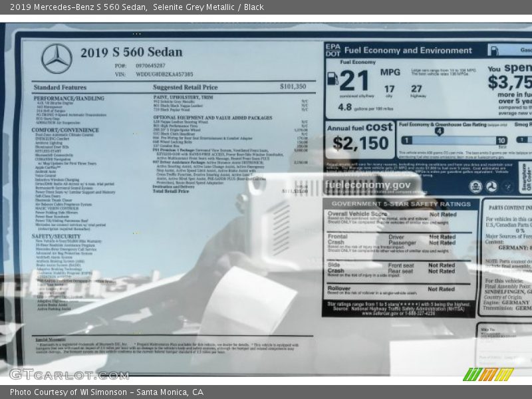The image size is (532, 399).
Task: Click the Mercedes-Benz star logo
Action: click(x=57, y=59)
